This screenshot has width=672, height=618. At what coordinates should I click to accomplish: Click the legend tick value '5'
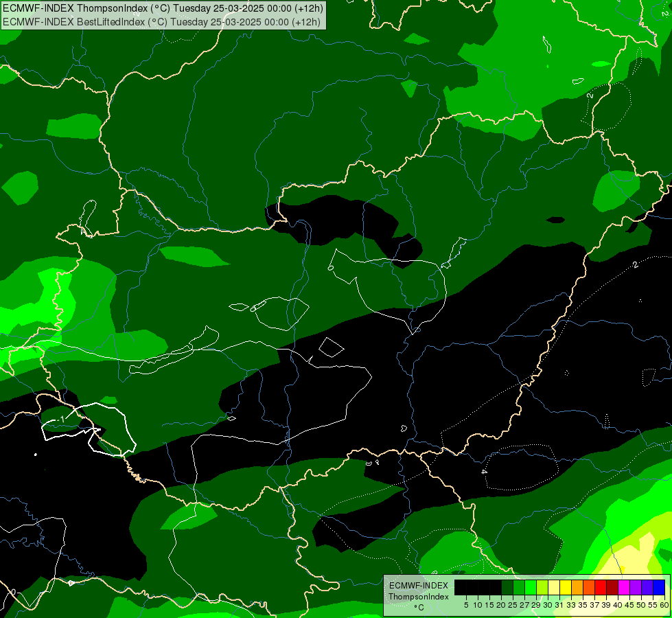(466, 605)
